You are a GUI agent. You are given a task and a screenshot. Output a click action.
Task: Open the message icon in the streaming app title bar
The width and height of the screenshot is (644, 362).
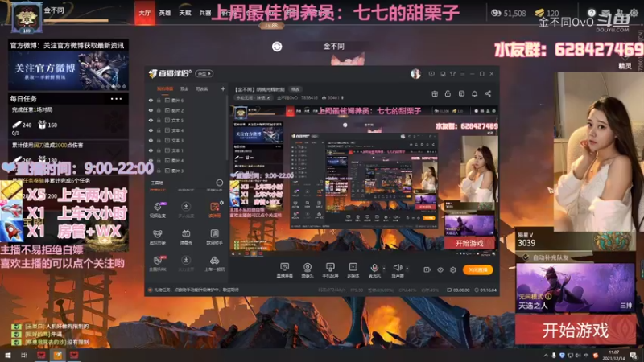(431, 74)
